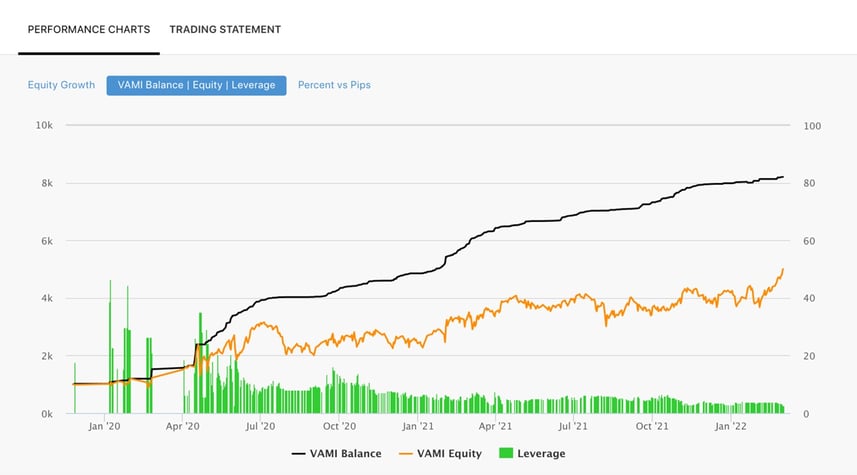Click the 0k left axis label

click(46, 414)
